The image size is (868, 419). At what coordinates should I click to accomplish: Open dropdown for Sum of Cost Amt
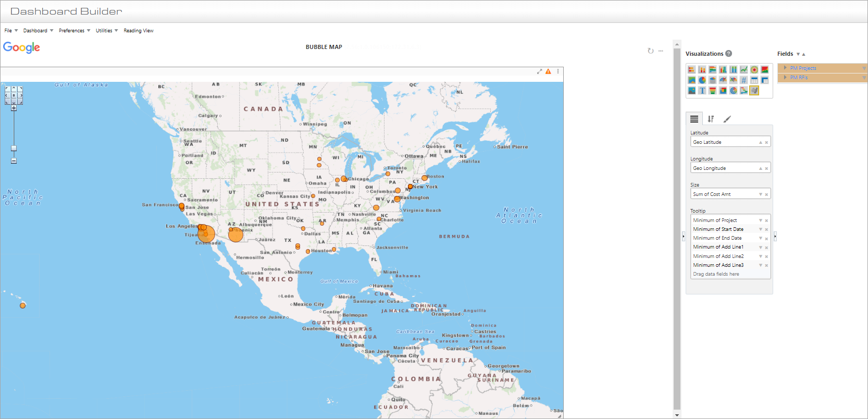click(x=761, y=194)
